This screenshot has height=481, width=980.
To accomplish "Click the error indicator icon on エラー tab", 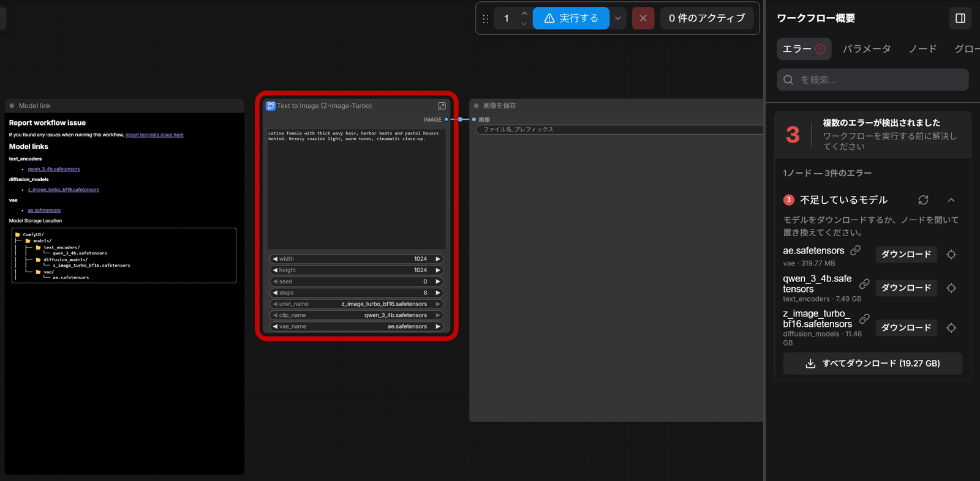I will pos(820,49).
